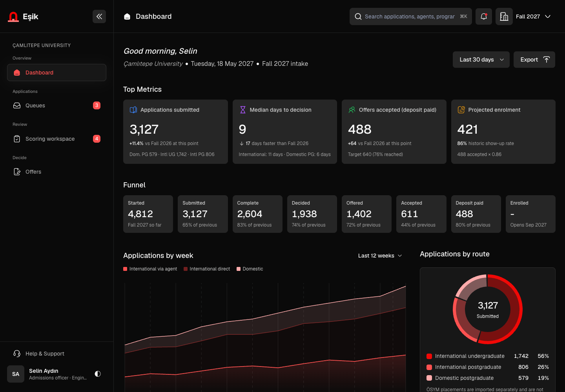Collapse the sidebar with double-chevron button

[99, 16]
